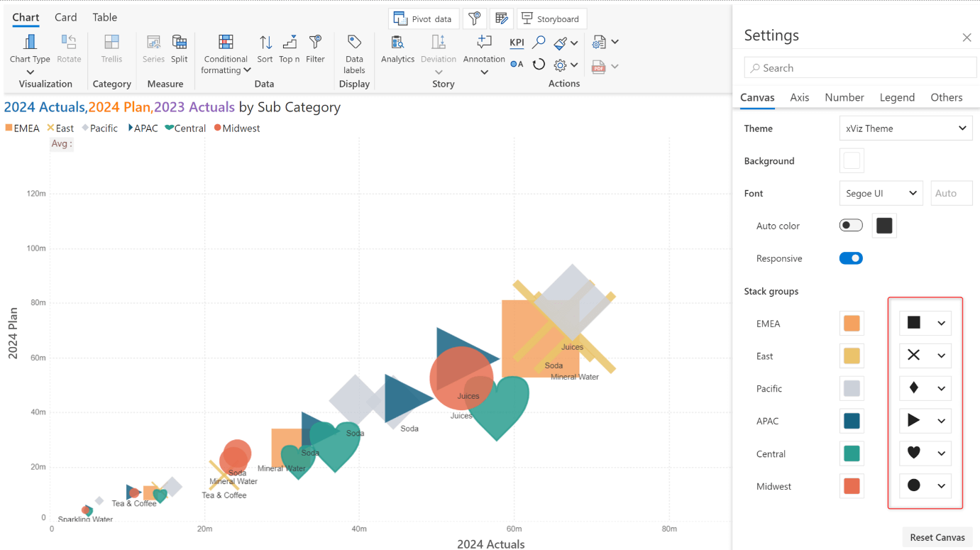Open the Segoe UI font dropdown
Image resolution: width=980 pixels, height=550 pixels.
point(881,193)
